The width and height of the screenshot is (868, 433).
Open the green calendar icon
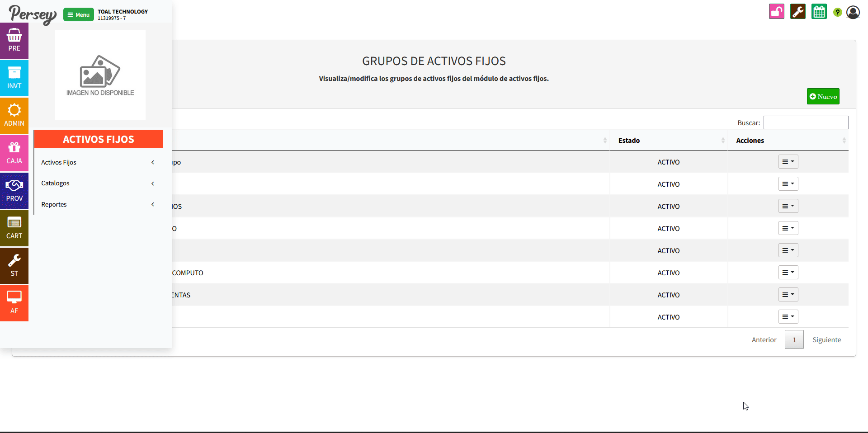pos(819,12)
